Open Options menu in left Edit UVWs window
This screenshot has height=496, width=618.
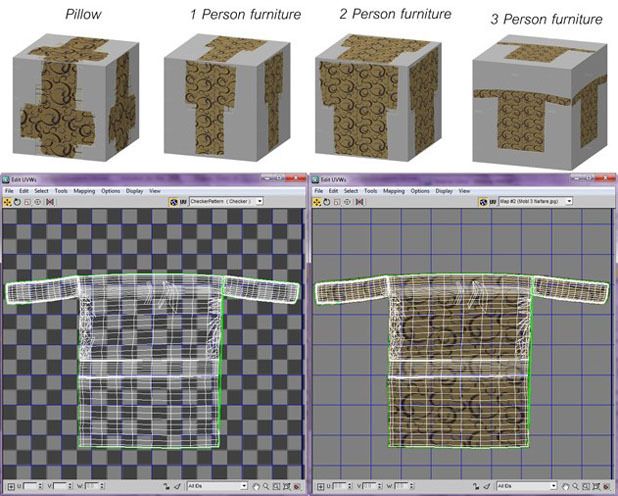click(x=110, y=191)
